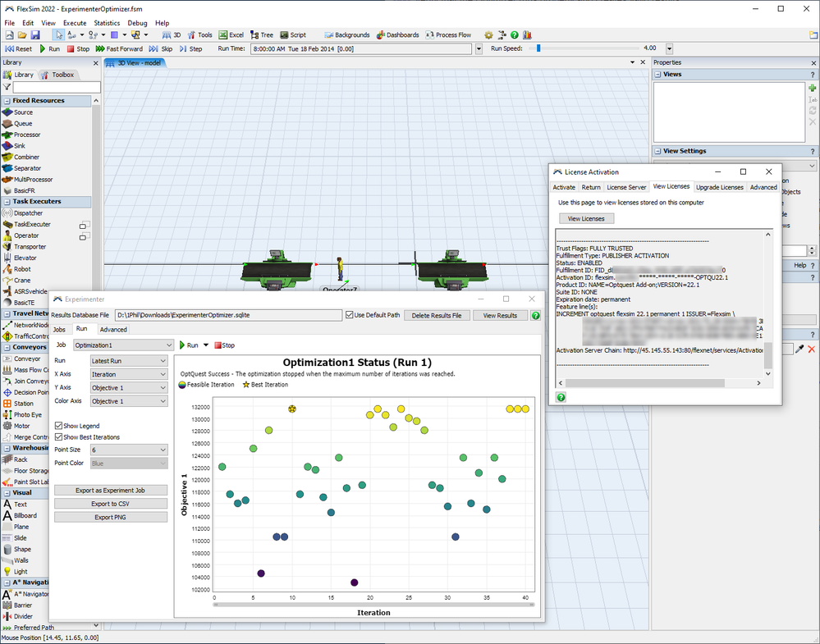Adjust the Run Speed slider handle

click(538, 48)
